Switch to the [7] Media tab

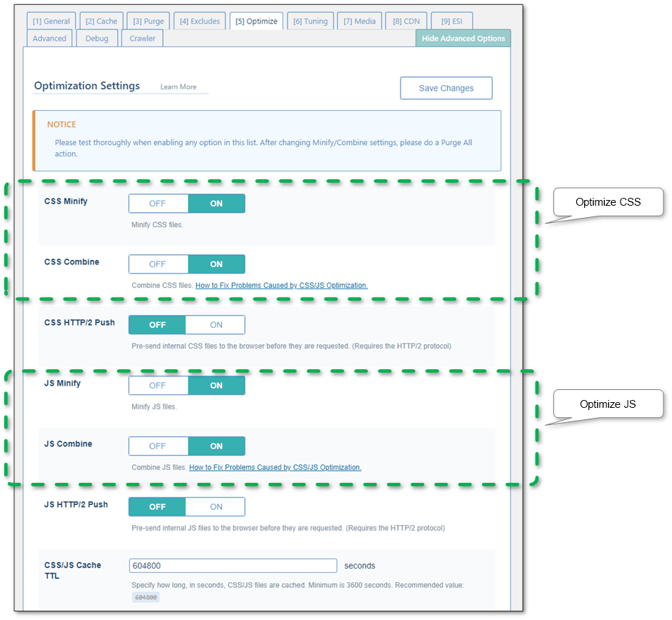click(x=359, y=21)
